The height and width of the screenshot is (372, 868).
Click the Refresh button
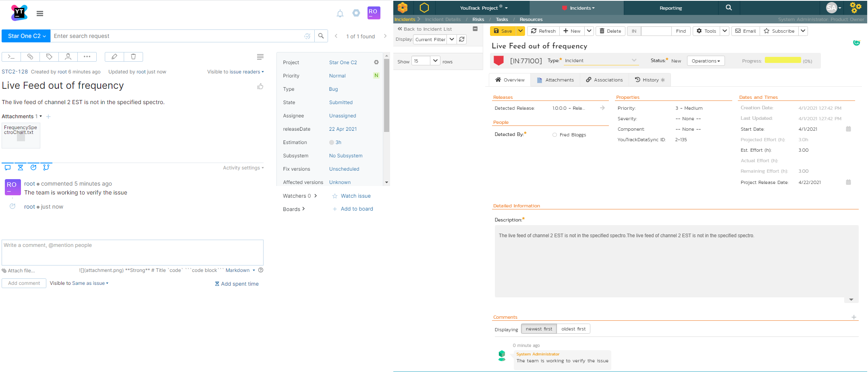coord(543,31)
